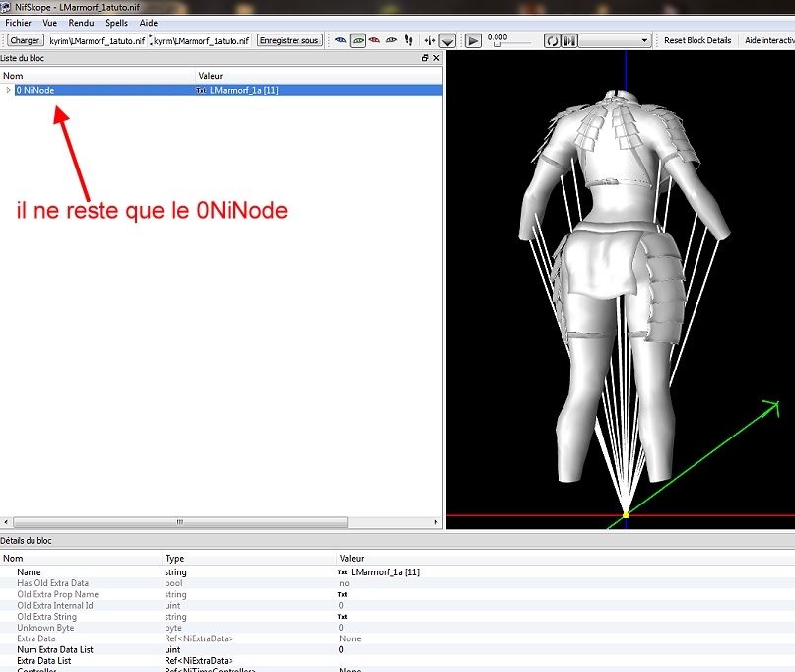Undock the Liste du bloc panel
This screenshot has width=795, height=672.
coord(425,58)
